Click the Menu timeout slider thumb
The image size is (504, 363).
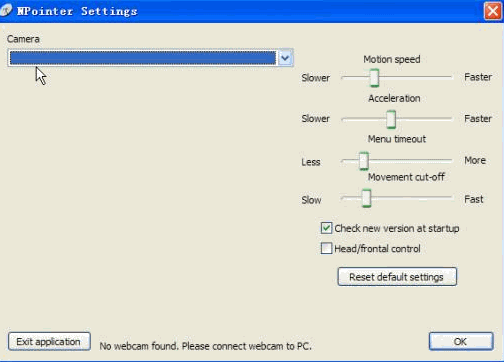point(364,161)
